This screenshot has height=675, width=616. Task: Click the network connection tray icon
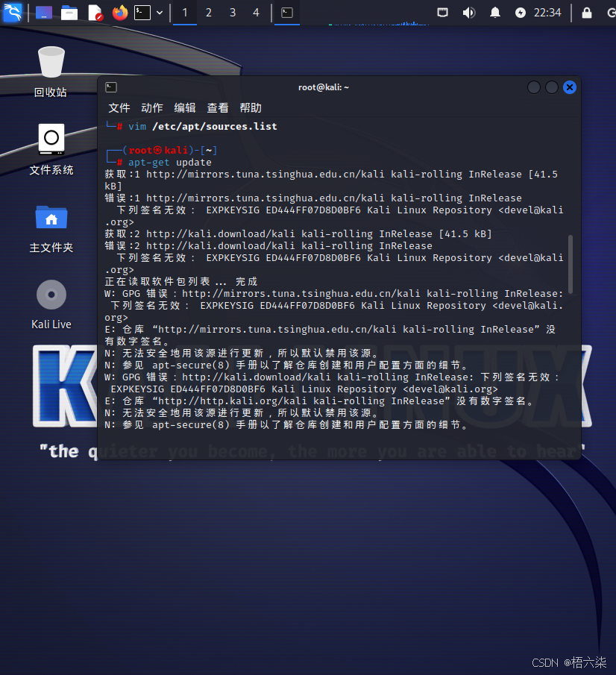click(442, 13)
